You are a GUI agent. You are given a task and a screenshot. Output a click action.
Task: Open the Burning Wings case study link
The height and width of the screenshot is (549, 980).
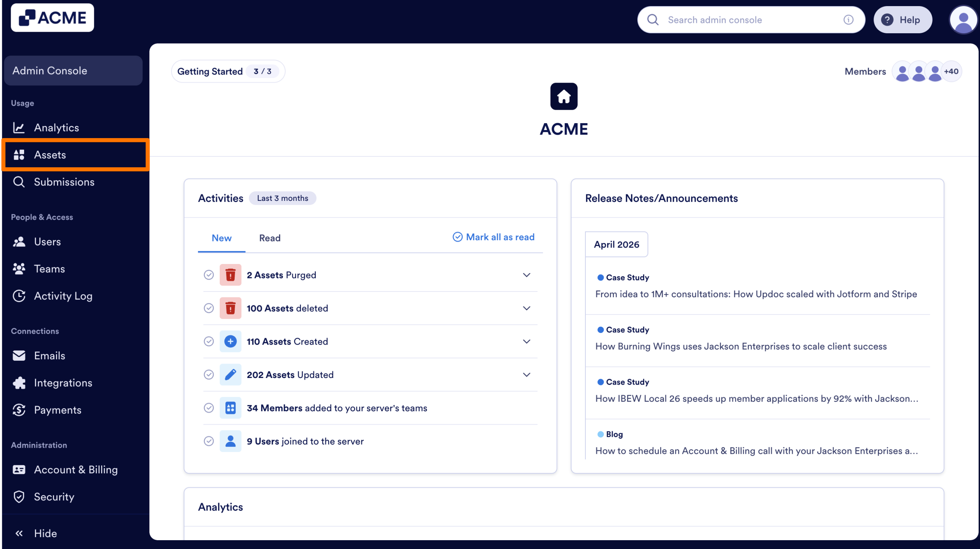coord(741,347)
